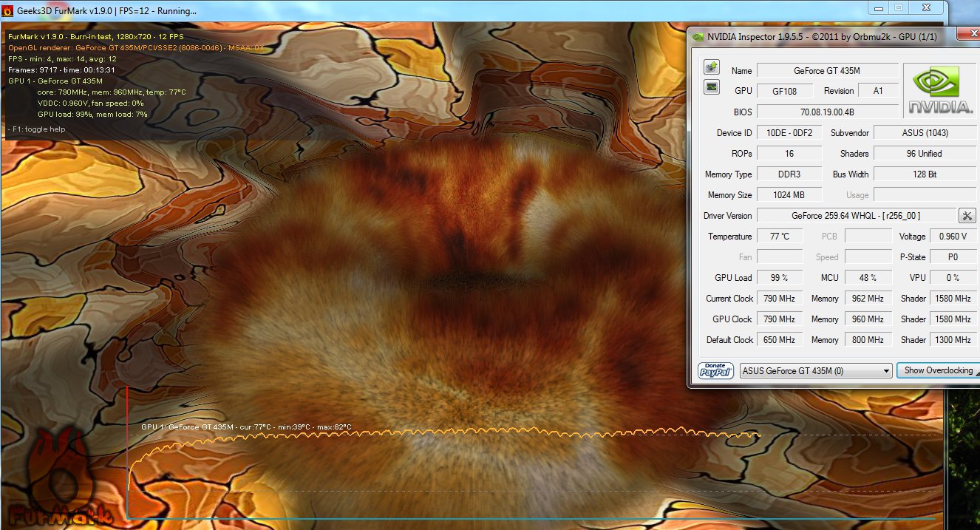The image size is (980, 530).
Task: Click the 'OpenGL renderer' overlay line in FurMark
Action: 137,47
